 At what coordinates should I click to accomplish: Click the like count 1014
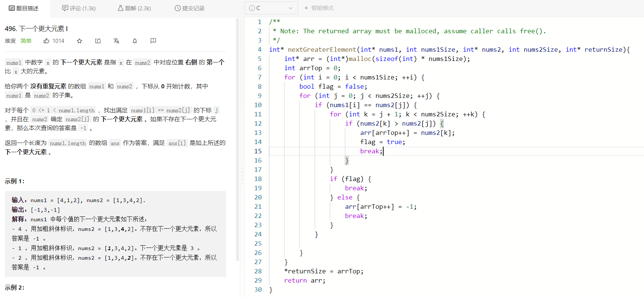58,41
